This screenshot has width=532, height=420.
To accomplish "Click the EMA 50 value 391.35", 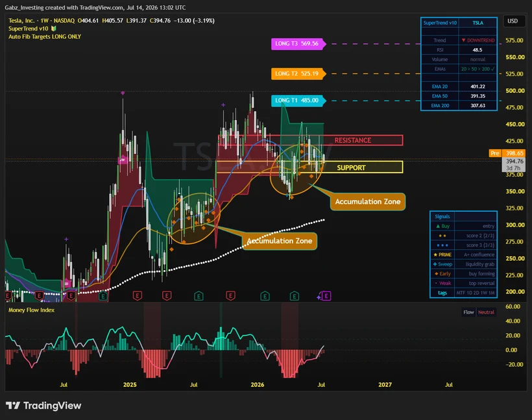I will pyautogui.click(x=478, y=96).
